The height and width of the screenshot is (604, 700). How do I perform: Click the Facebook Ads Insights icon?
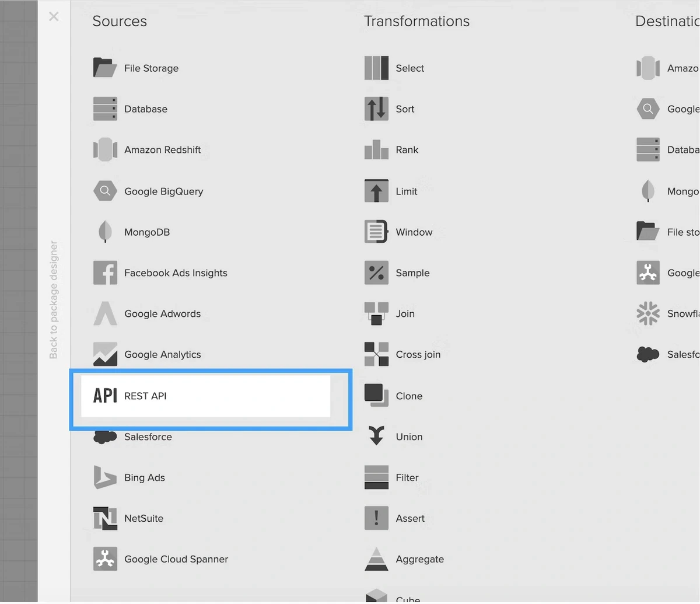(105, 273)
